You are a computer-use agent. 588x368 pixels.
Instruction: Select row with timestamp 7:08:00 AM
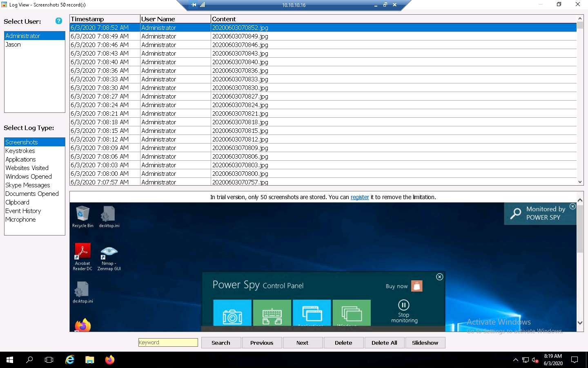[x=323, y=174]
